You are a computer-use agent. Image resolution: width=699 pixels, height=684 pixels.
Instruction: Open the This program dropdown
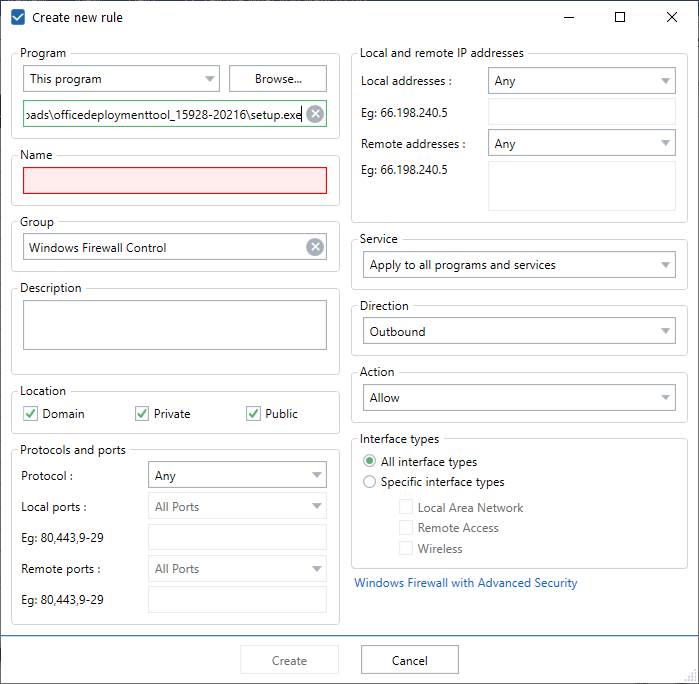121,79
